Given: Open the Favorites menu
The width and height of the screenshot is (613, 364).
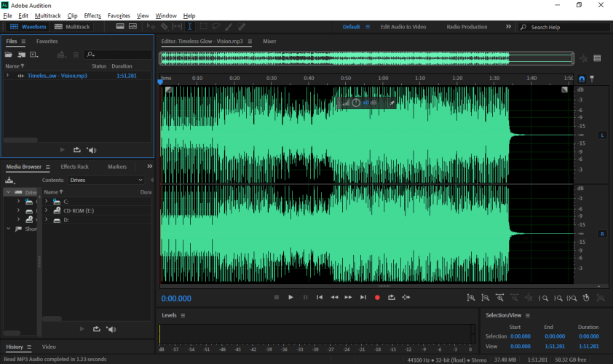Looking at the screenshot, I should click(119, 15).
